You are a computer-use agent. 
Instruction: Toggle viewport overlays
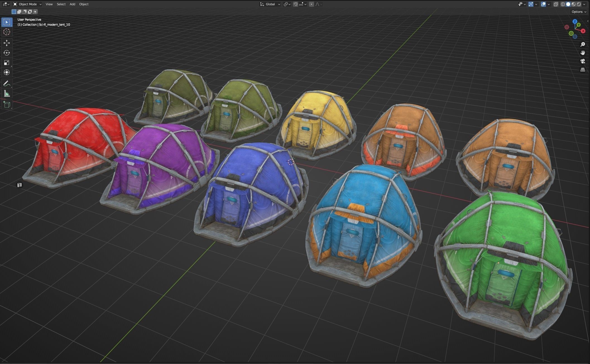click(543, 4)
